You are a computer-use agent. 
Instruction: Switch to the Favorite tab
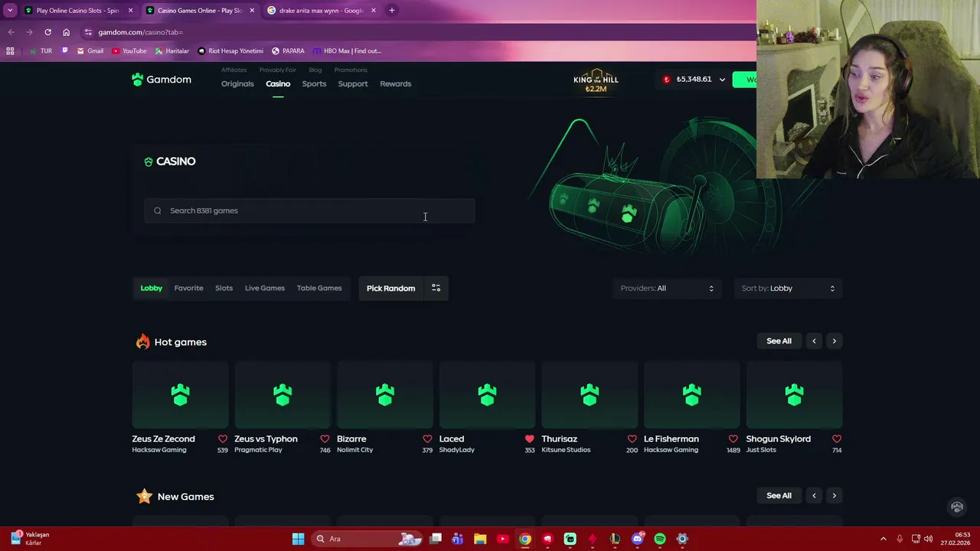(x=188, y=289)
